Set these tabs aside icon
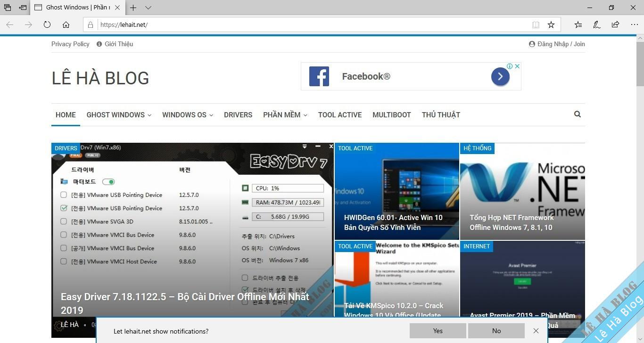 [x=23, y=8]
